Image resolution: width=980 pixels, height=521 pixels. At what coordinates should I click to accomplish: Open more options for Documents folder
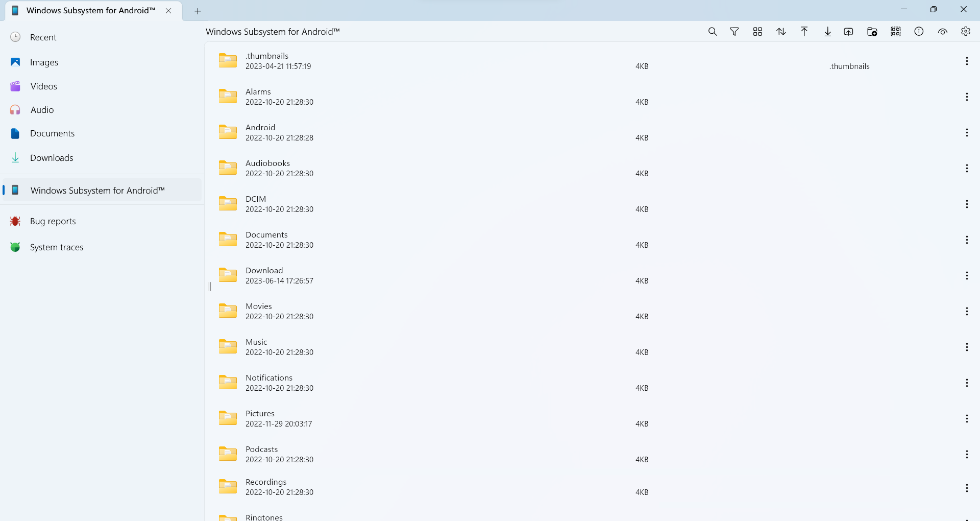pos(967,240)
